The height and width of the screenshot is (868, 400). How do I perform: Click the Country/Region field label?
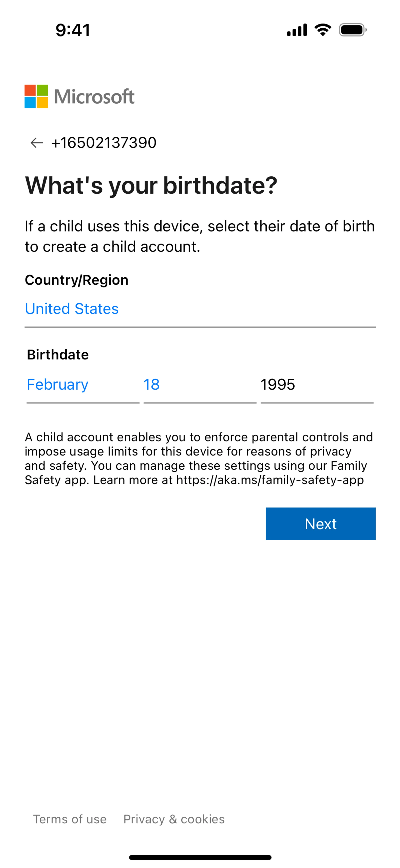[x=76, y=280]
